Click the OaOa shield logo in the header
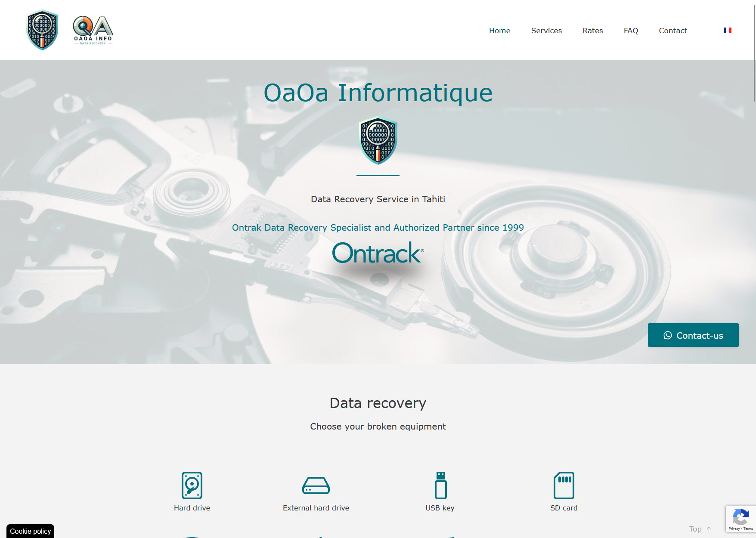 click(42, 30)
